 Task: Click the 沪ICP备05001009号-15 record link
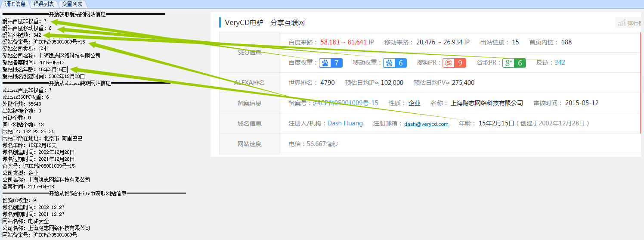[x=345, y=103]
